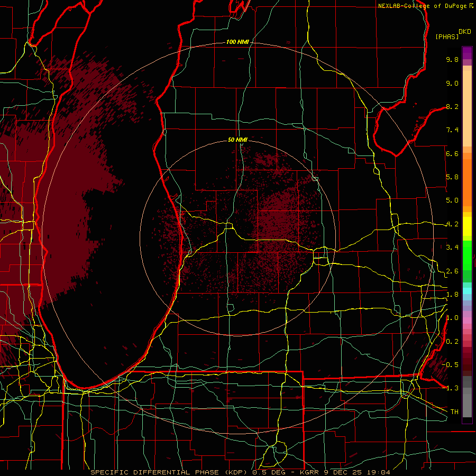The width and height of the screenshot is (476, 476).
Task: Pick the yellow band on the color bar
Action: [467, 226]
